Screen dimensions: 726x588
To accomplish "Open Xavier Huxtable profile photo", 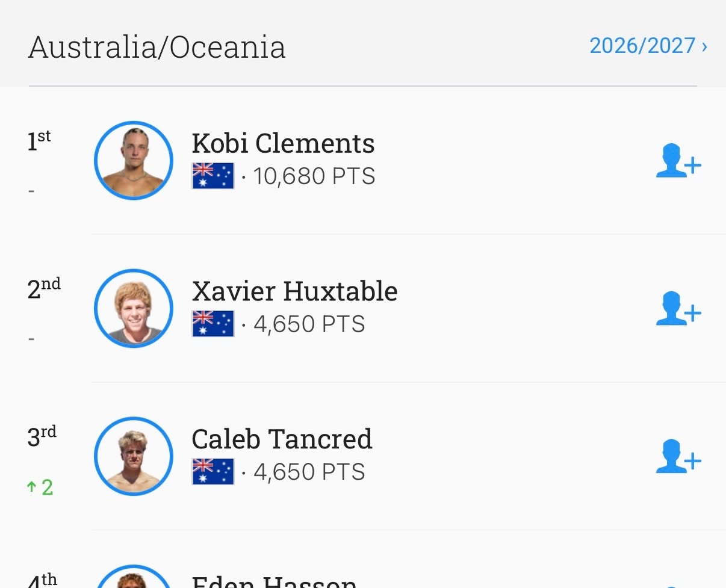I will point(134,309).
